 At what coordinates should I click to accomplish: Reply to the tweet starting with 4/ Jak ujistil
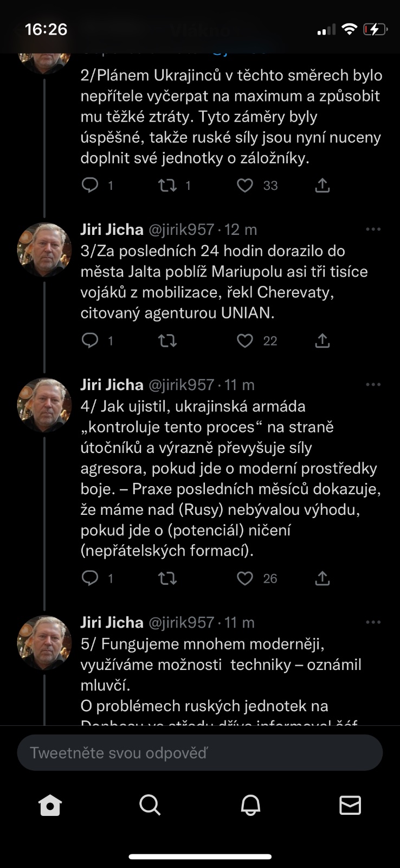click(90, 578)
